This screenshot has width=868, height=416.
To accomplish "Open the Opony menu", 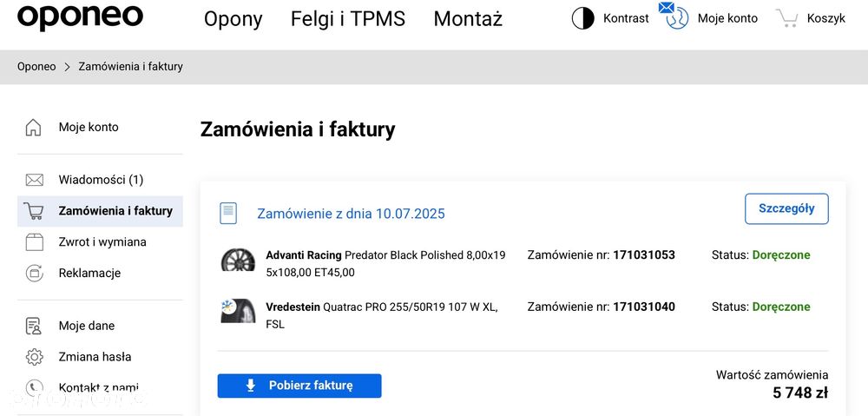I will pyautogui.click(x=233, y=19).
